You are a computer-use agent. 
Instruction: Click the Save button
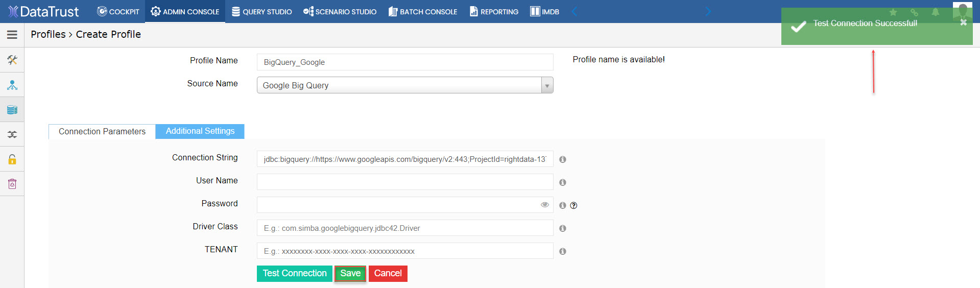pos(350,273)
